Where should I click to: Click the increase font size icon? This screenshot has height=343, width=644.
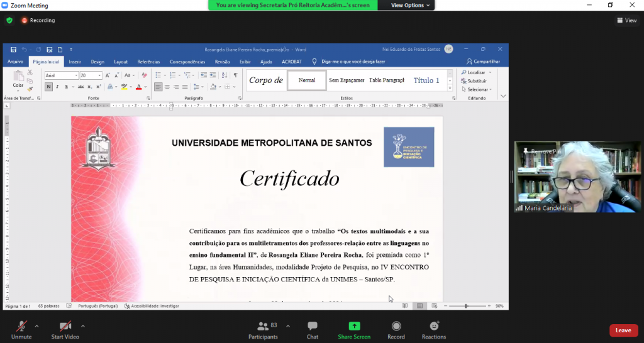[x=108, y=75]
